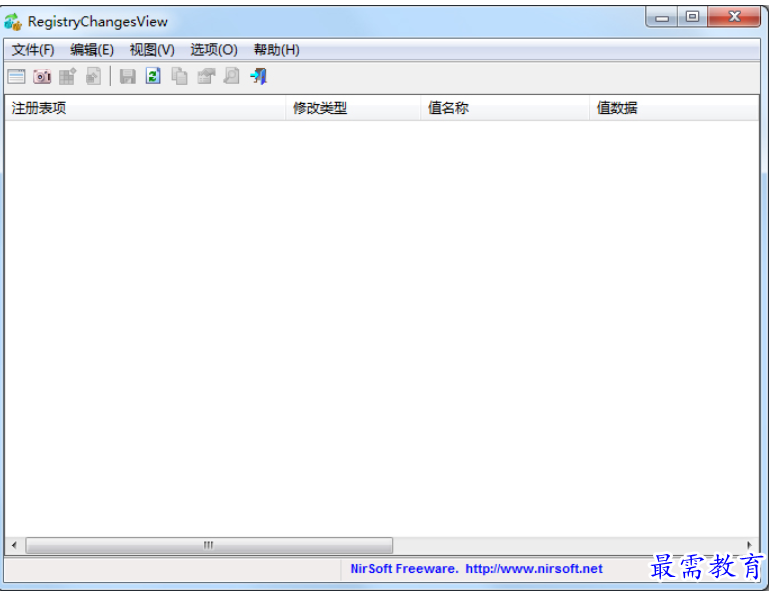Viewport: 772px width, 598px height.
Task: Sort by the 修改类型 column header
Action: [x=353, y=108]
